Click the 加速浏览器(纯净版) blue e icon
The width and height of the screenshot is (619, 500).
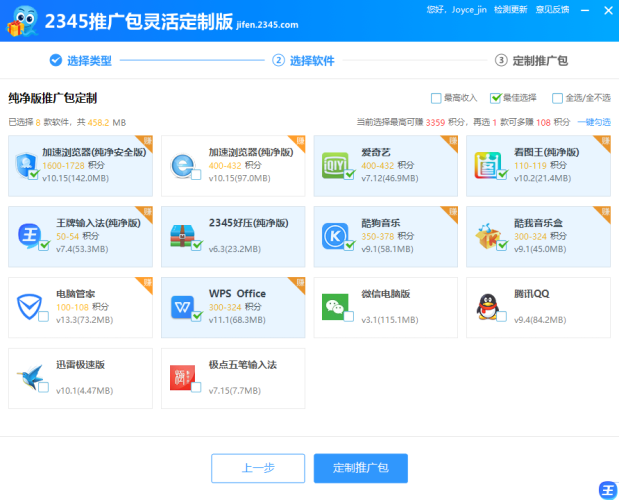pos(183,165)
